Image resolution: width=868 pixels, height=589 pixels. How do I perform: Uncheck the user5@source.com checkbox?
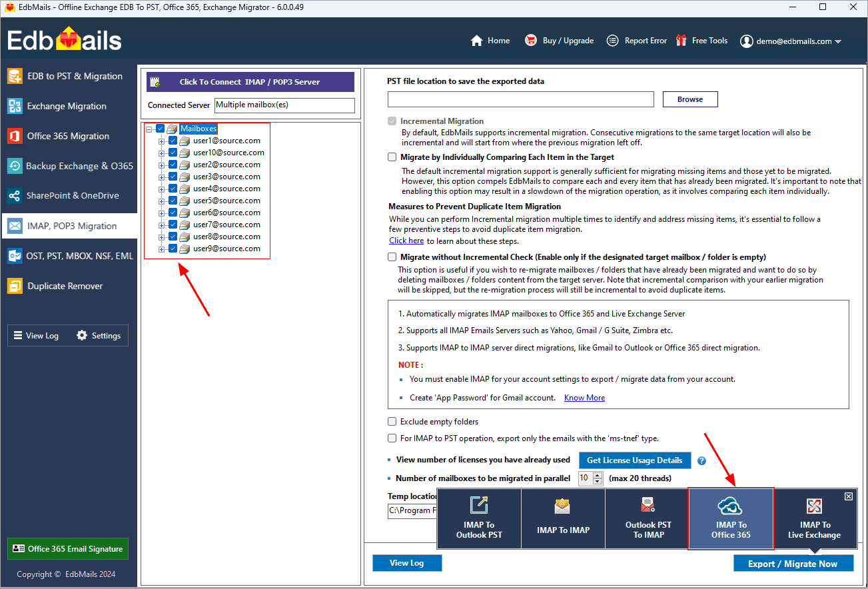(x=173, y=201)
